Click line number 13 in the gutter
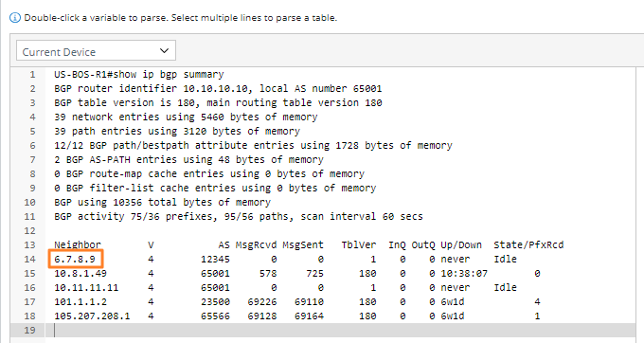The image size is (644, 343). pos(29,245)
